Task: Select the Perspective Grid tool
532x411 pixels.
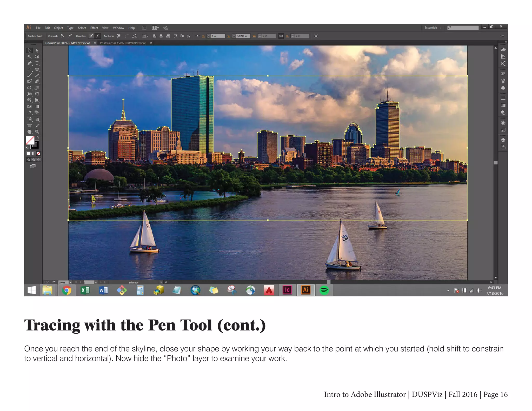Action: [37, 100]
